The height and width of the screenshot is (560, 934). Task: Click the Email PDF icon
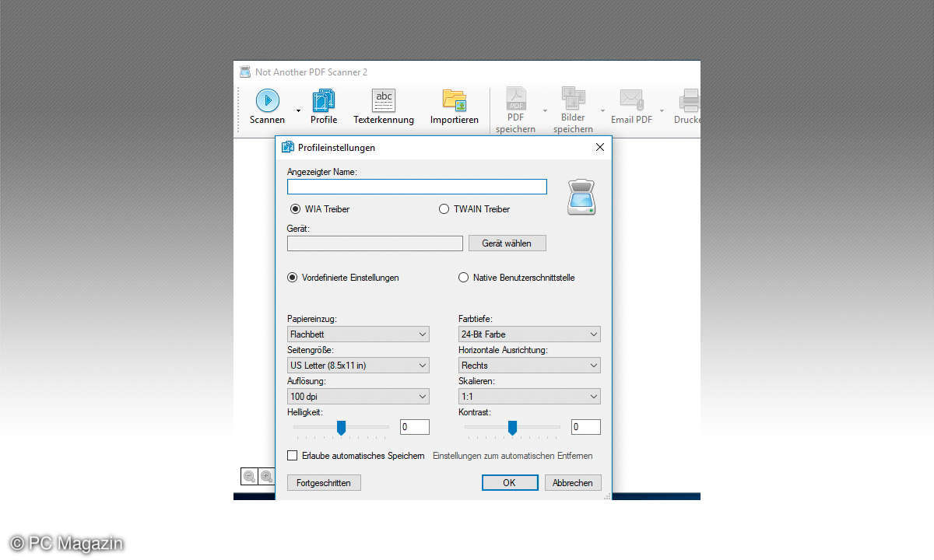(631, 100)
